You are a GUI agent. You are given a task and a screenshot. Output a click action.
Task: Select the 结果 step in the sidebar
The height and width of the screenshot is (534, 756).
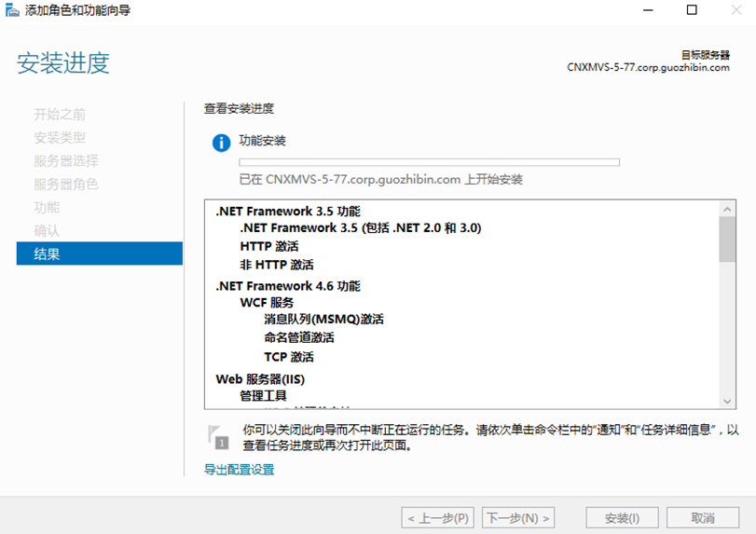pos(100,253)
